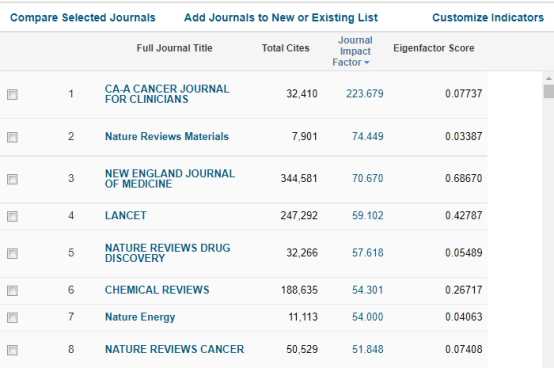This screenshot has height=368, width=554.
Task: Click total cites value 247,292
Action: (299, 215)
